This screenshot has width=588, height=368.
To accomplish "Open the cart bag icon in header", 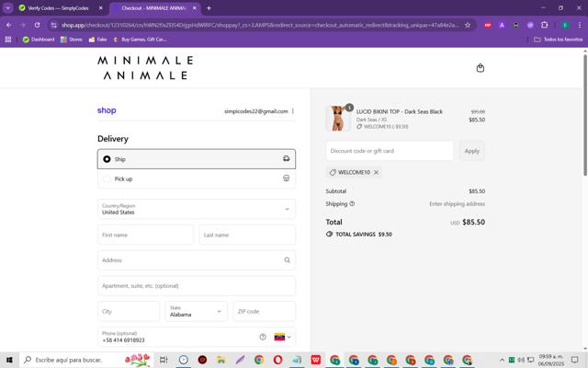I will click(480, 68).
